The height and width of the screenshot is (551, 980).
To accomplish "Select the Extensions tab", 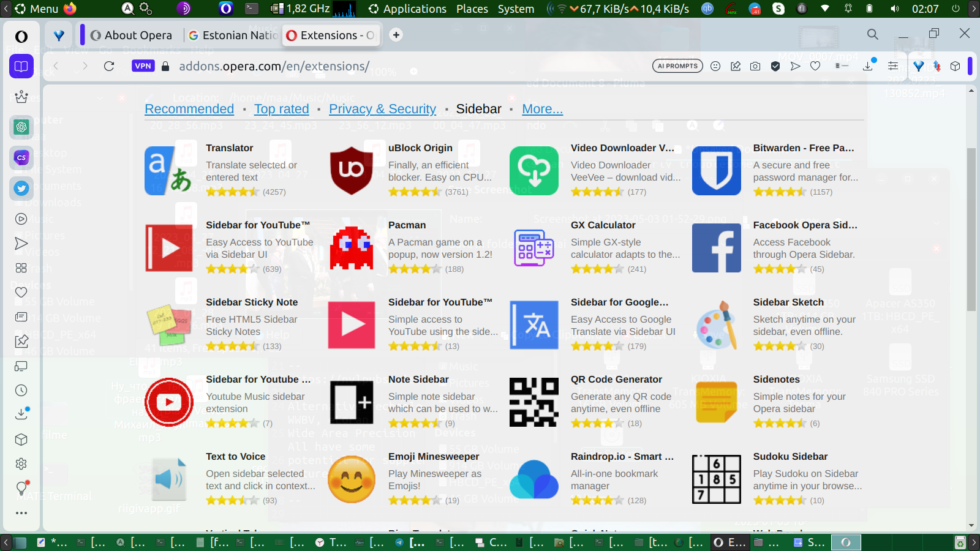I will click(331, 36).
